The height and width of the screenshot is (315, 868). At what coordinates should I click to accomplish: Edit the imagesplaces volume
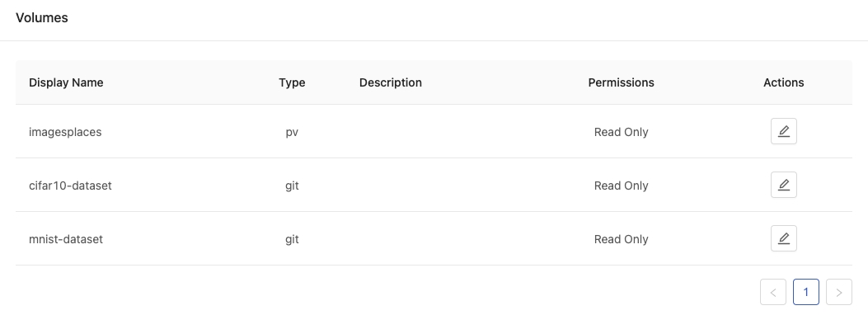(x=783, y=131)
